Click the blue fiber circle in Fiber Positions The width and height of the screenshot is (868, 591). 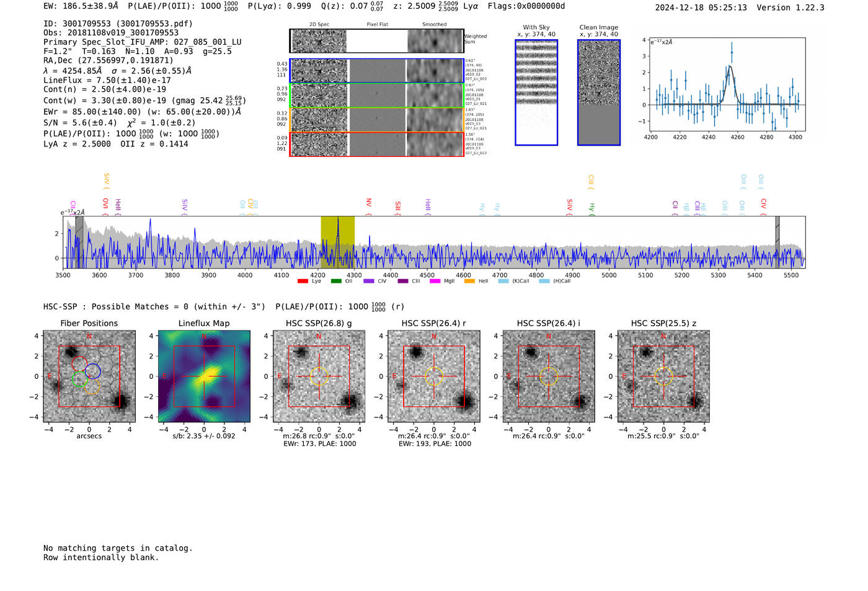click(x=93, y=371)
